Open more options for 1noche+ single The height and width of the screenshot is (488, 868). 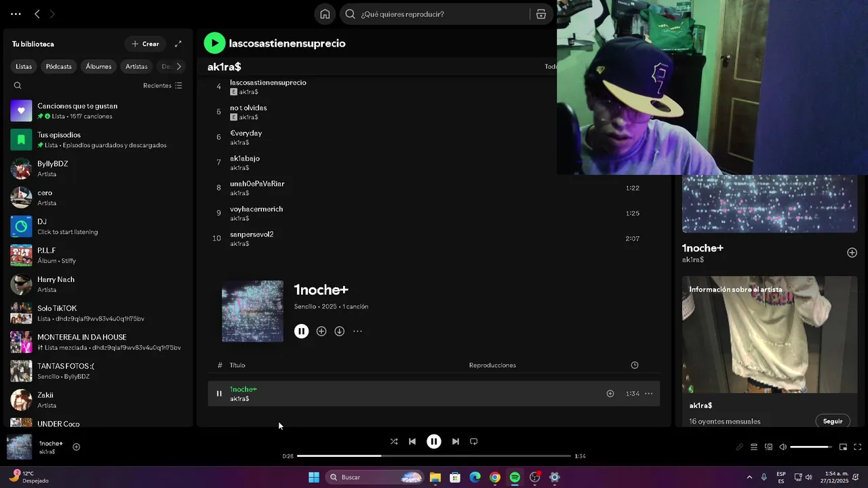357,331
